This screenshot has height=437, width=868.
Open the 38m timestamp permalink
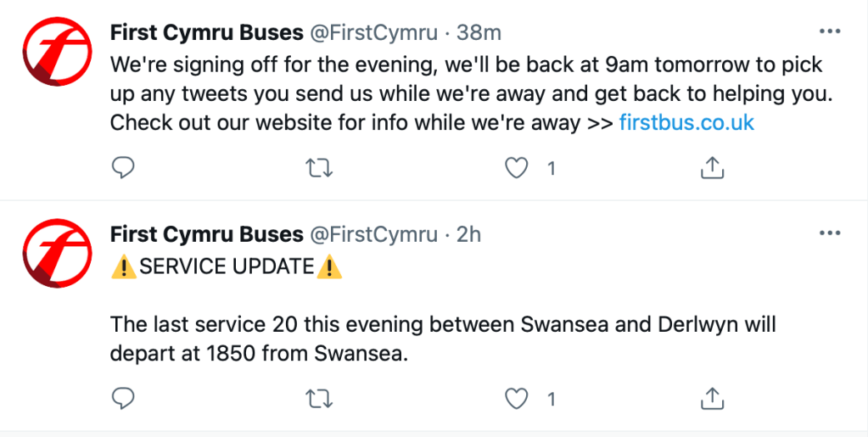click(479, 33)
